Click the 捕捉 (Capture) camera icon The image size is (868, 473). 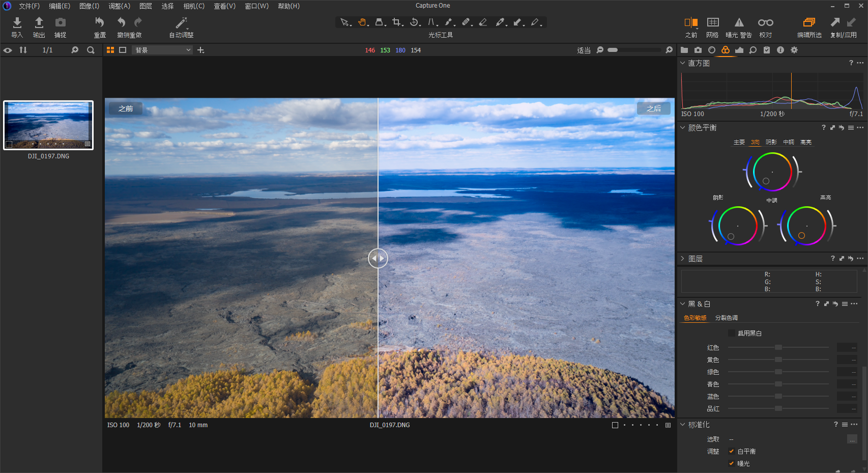point(61,22)
